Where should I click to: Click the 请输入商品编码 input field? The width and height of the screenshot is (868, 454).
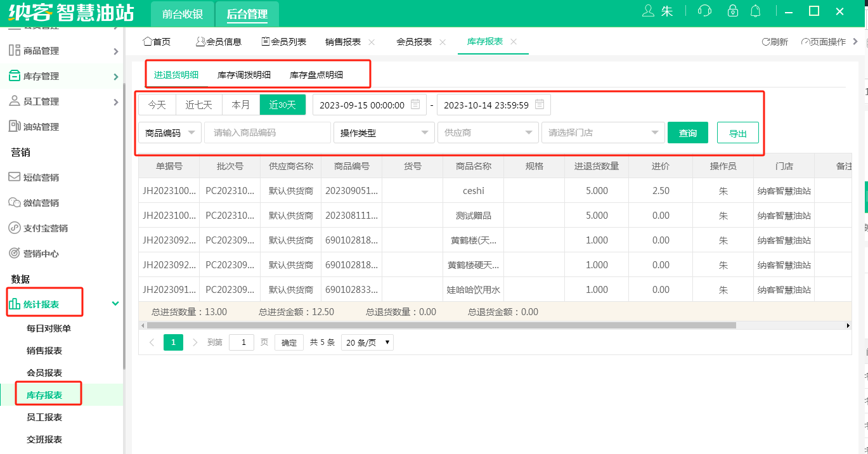pyautogui.click(x=267, y=133)
